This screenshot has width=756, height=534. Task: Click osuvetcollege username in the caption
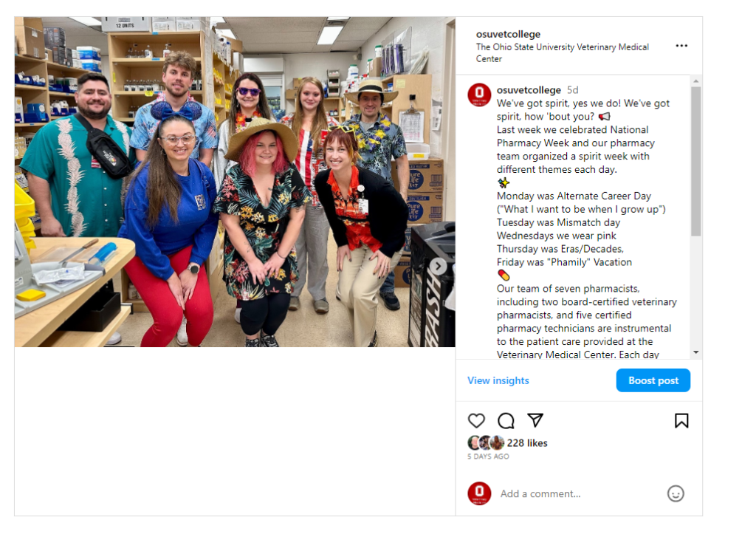pos(529,89)
